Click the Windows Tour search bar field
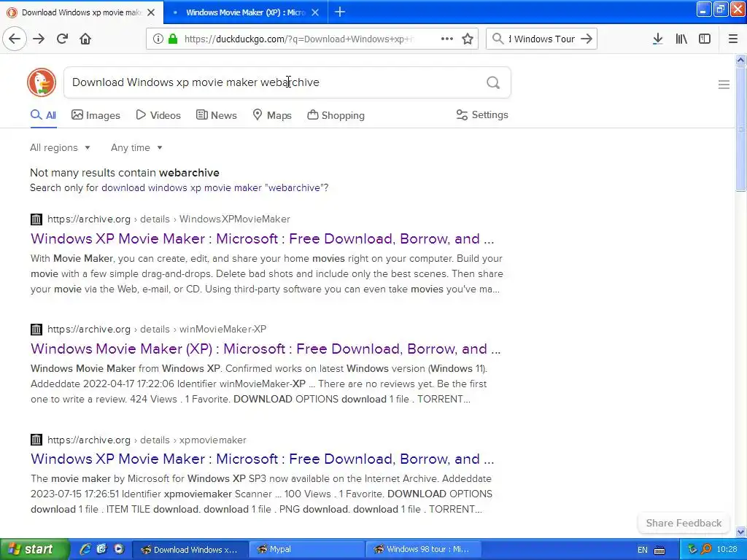 542,39
